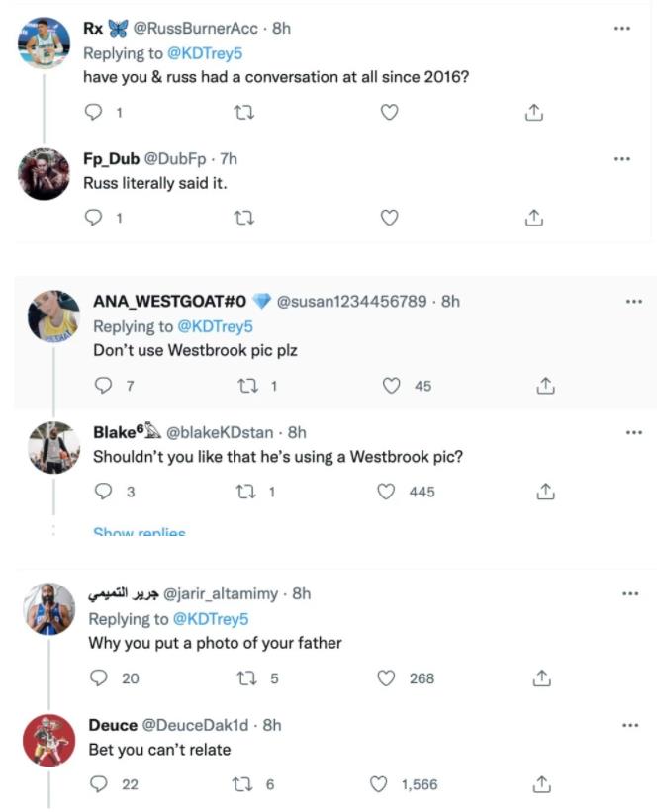
Task: Open reply box on Deuce's tweet
Action: tap(99, 784)
